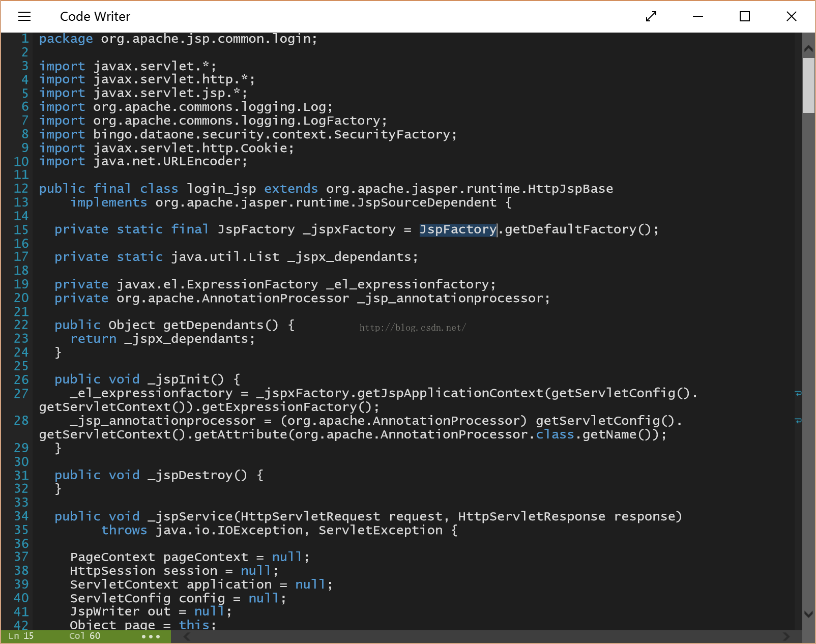Click '_jspx_dependants' on line 17
The image size is (816, 644).
pyautogui.click(x=349, y=257)
